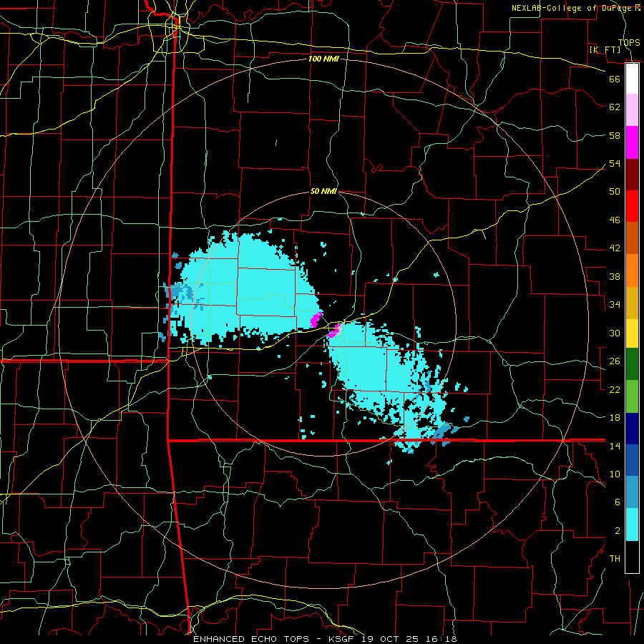
Task: Click the '62' legend value
Action: point(615,107)
